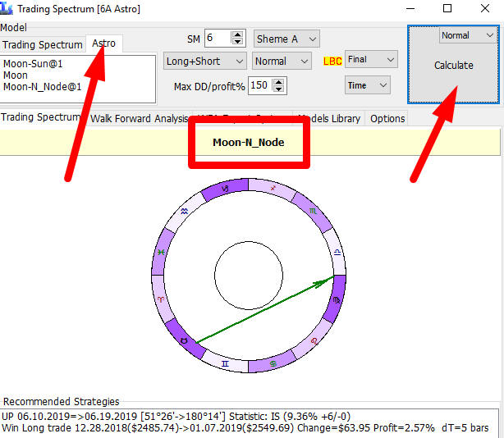Click the Sagittarius symbol on the zodiac wheel

273,189
